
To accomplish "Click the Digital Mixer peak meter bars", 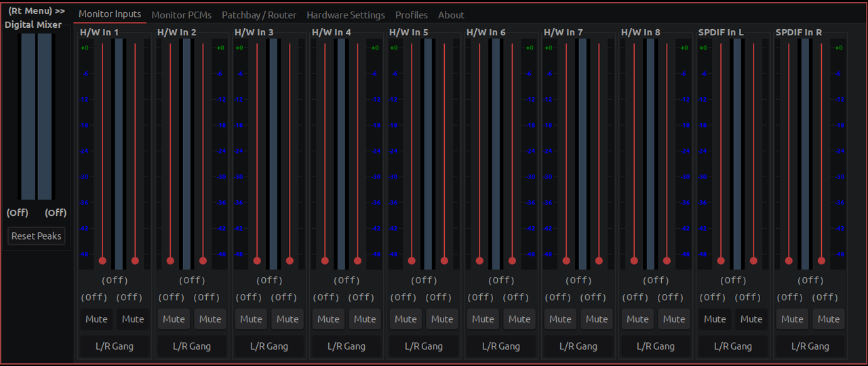I will coord(36,117).
